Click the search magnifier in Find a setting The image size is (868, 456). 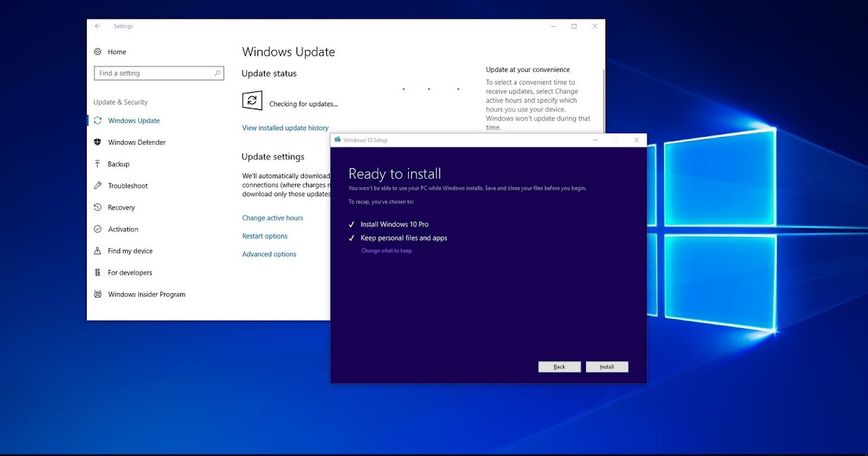(x=218, y=73)
